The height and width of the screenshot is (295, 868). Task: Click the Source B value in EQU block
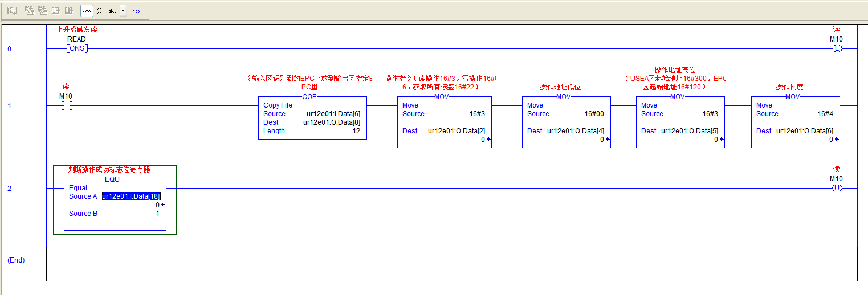[x=157, y=214]
